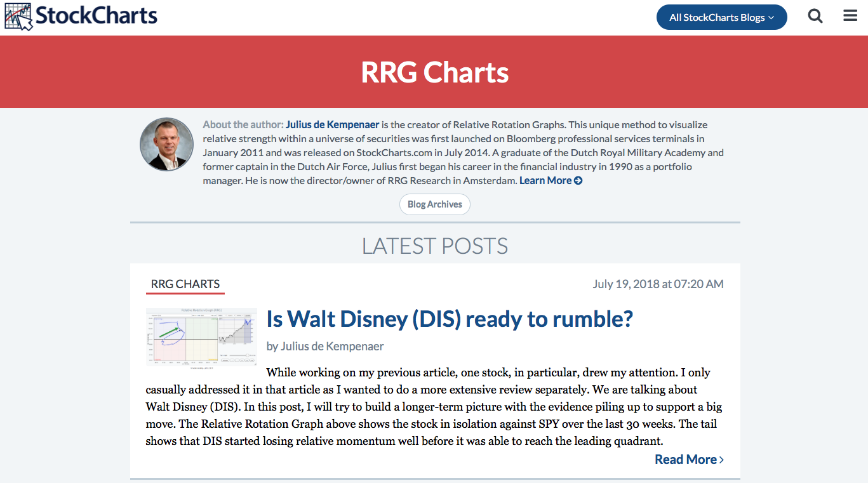Click the Julius de Kempenaer author photo

tap(166, 144)
